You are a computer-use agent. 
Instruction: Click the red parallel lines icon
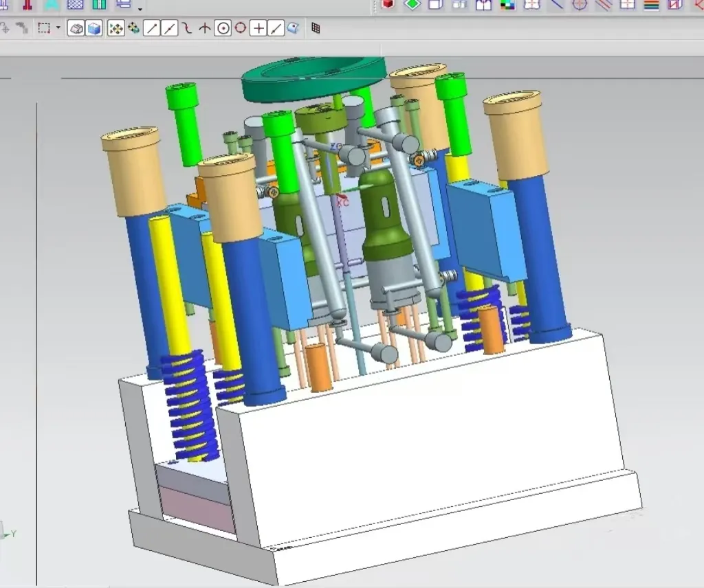pyautogui.click(x=604, y=5)
